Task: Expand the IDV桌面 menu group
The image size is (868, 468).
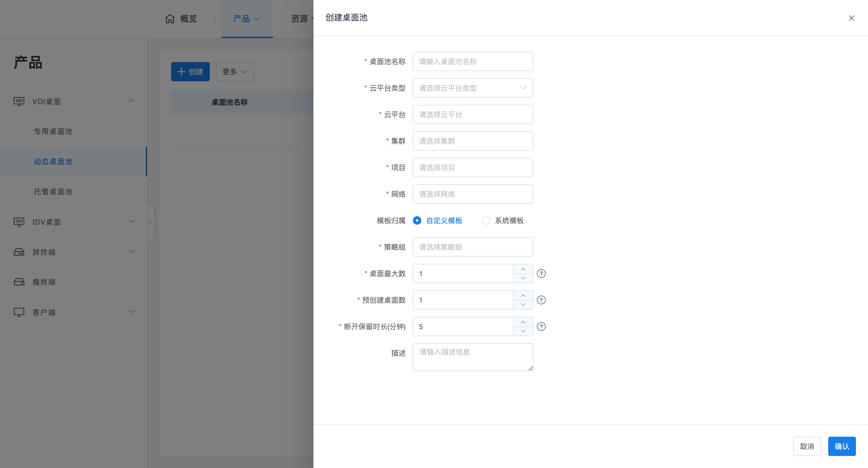Action: pos(131,221)
